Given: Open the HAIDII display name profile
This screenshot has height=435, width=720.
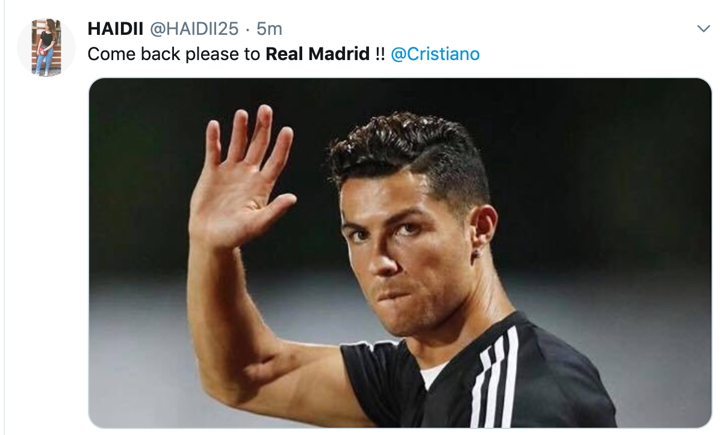Looking at the screenshot, I should click(x=115, y=29).
